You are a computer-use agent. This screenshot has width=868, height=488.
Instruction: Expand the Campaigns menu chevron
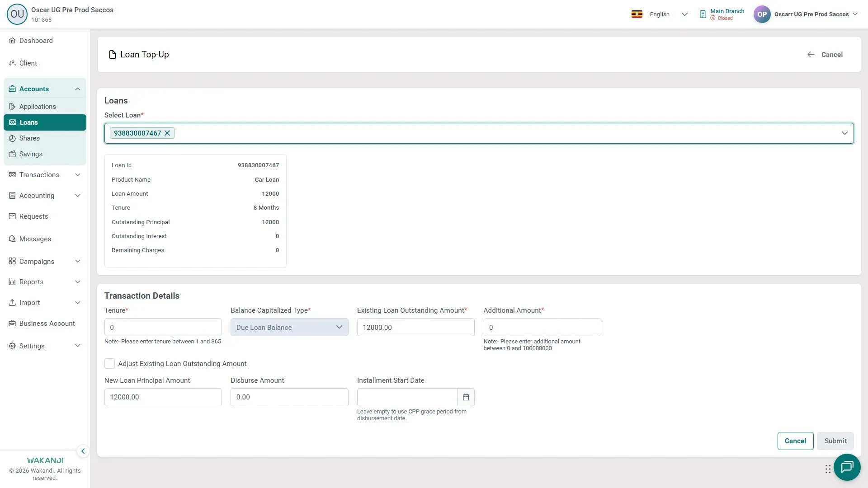pos(78,261)
